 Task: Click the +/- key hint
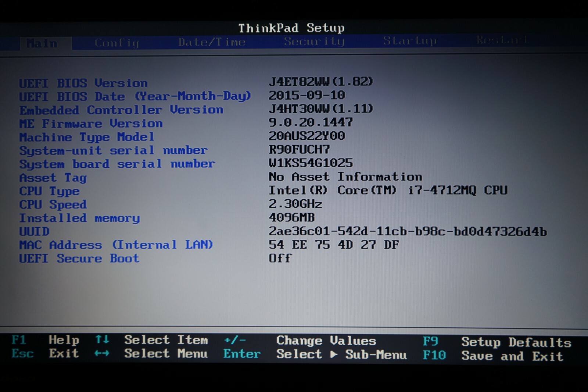pyautogui.click(x=234, y=340)
